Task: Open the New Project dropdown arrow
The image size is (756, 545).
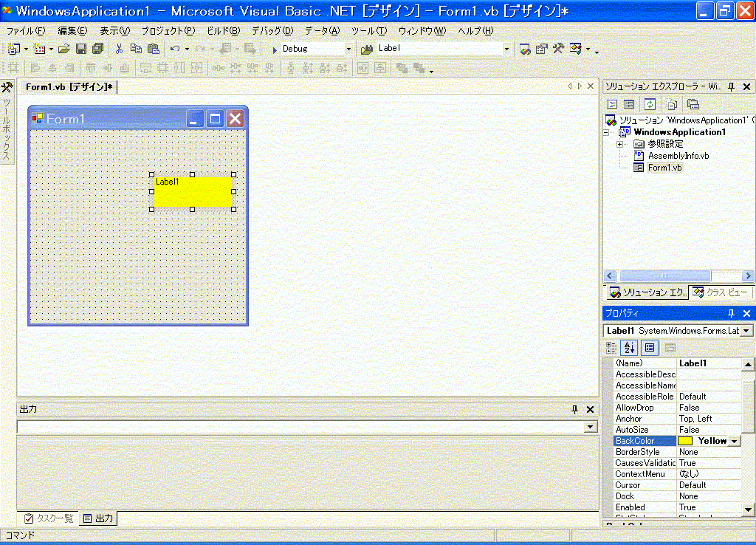Action: click(26, 49)
